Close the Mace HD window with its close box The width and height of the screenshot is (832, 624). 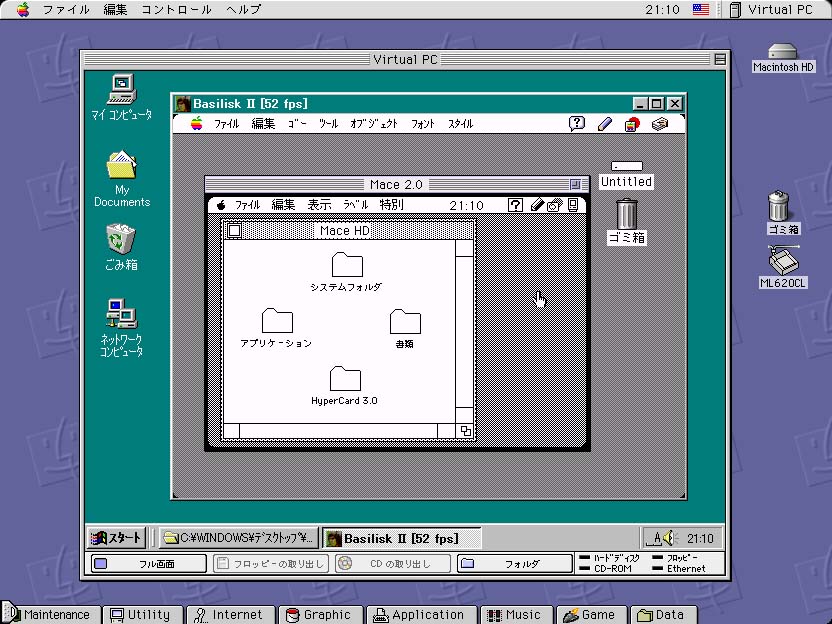pyautogui.click(x=234, y=230)
